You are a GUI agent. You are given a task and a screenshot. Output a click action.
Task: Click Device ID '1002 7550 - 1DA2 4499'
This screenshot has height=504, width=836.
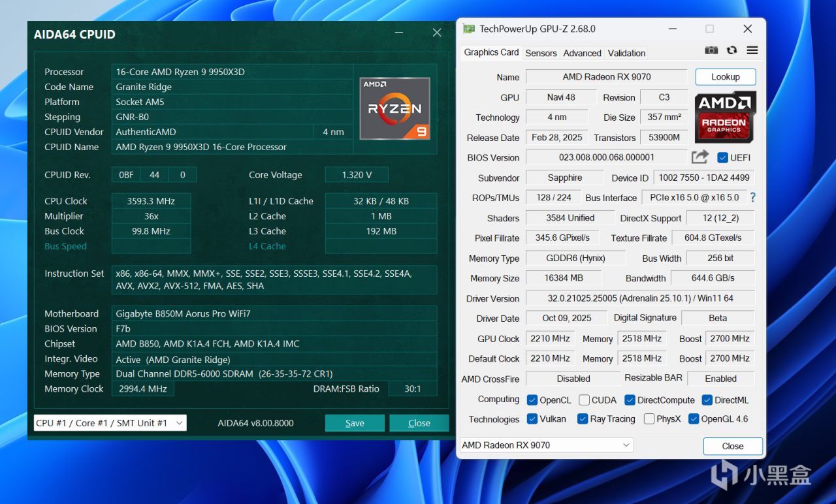[705, 178]
